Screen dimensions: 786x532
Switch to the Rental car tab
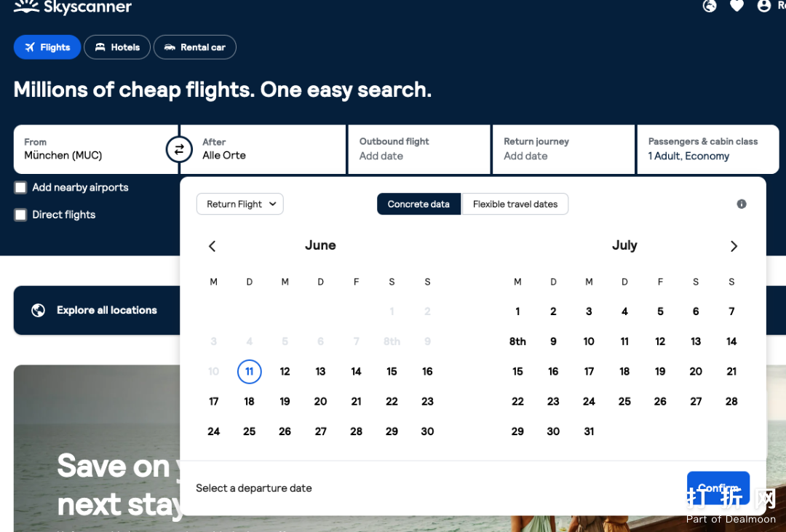pos(194,47)
